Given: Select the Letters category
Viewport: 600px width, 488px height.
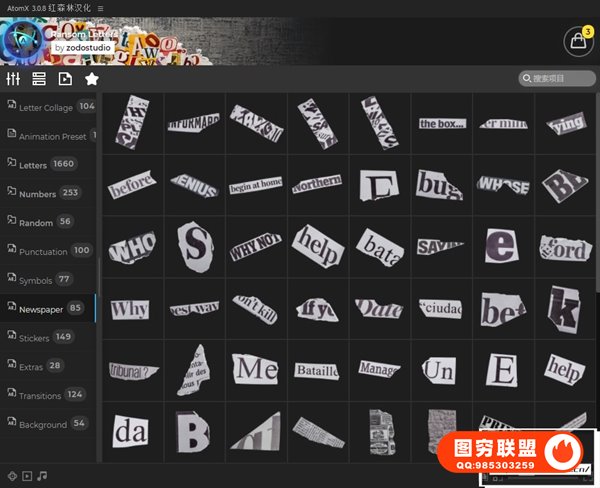Looking at the screenshot, I should coord(33,164).
